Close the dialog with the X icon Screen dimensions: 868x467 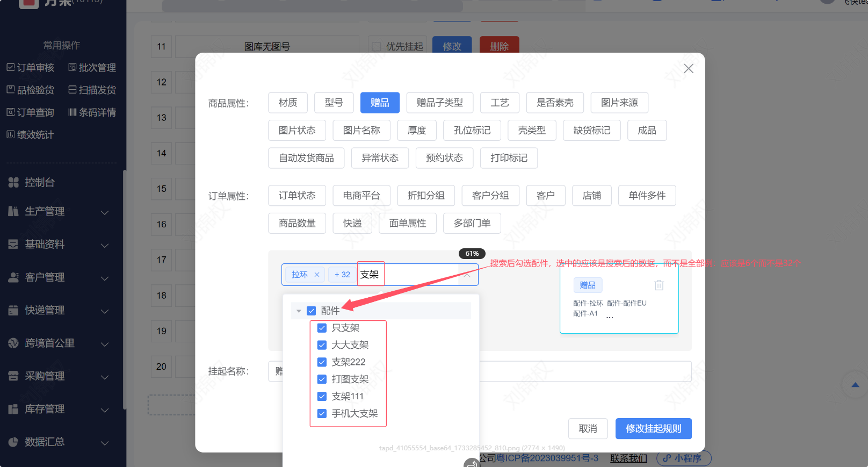[x=688, y=69]
